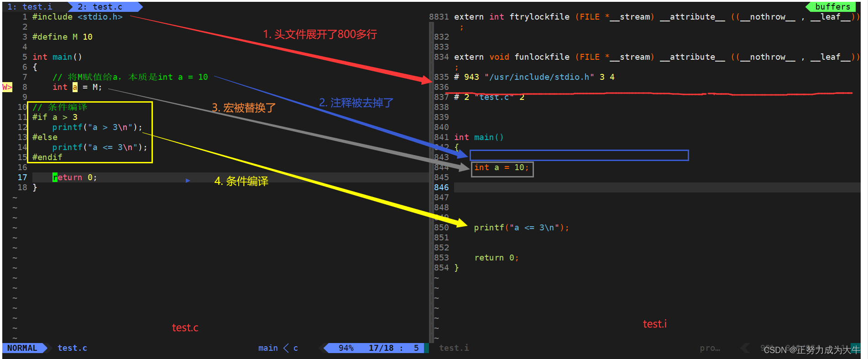
Task: Click line number 17 in test.c
Action: coord(22,177)
